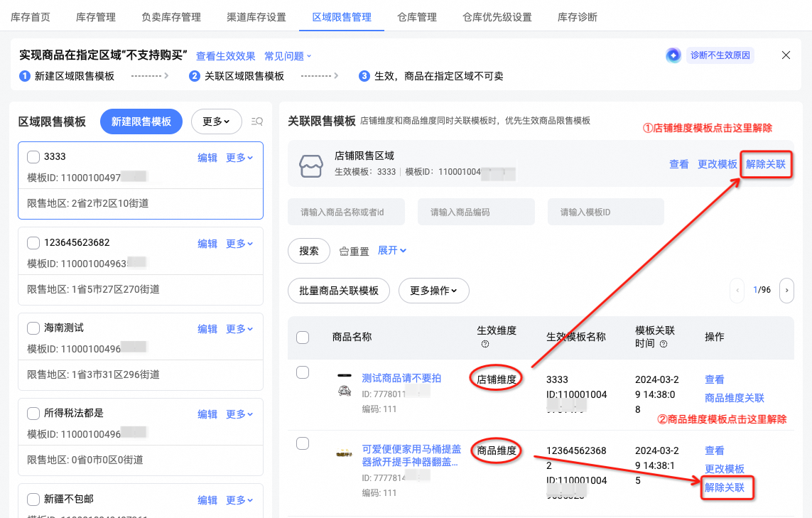Select the 测试商品请不要拍 row checkbox
Image resolution: width=812 pixels, height=518 pixels.
(303, 372)
